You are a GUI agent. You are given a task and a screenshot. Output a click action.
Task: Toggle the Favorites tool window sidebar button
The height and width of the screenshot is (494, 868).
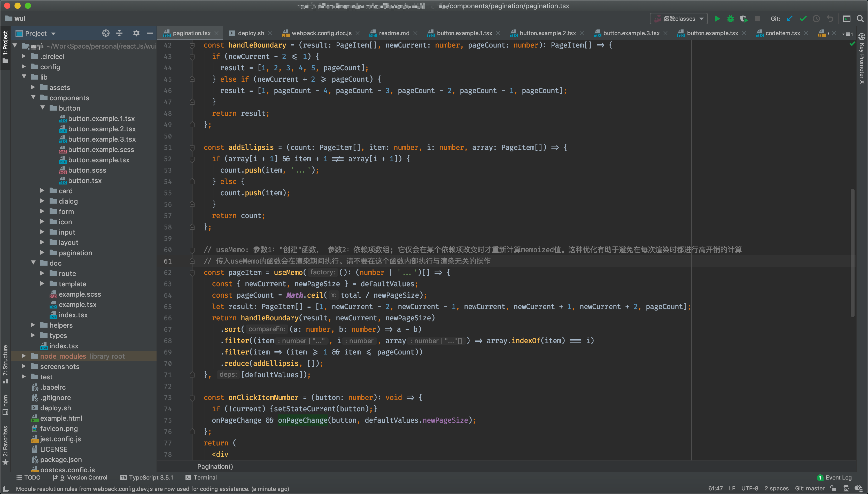pos(5,444)
